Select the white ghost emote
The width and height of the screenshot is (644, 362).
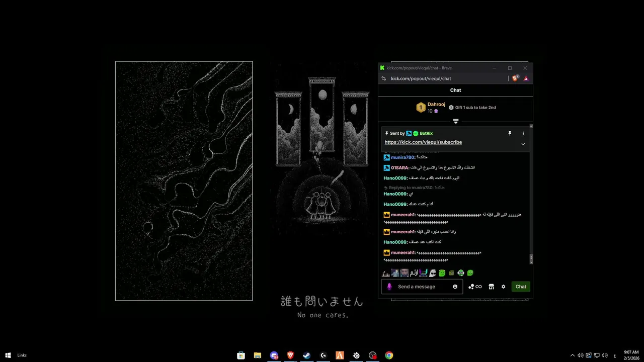(x=433, y=273)
